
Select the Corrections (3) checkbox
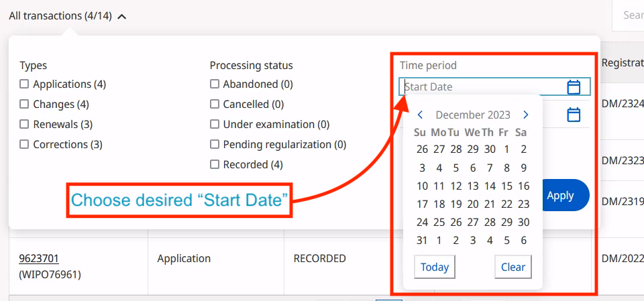click(24, 144)
